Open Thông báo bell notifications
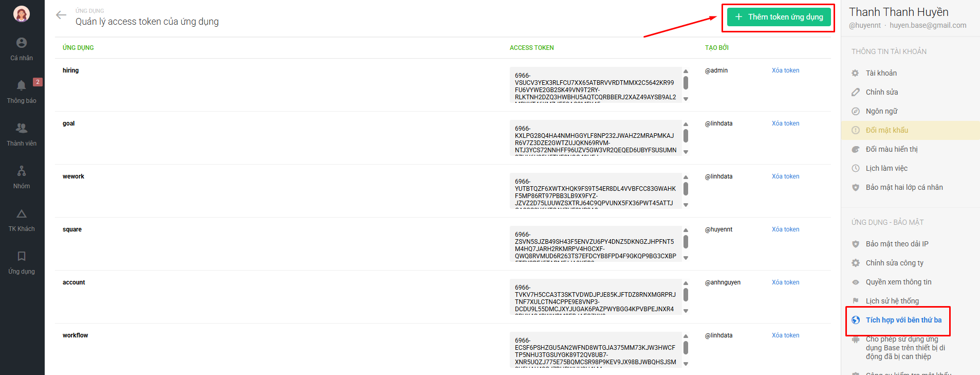 22,85
